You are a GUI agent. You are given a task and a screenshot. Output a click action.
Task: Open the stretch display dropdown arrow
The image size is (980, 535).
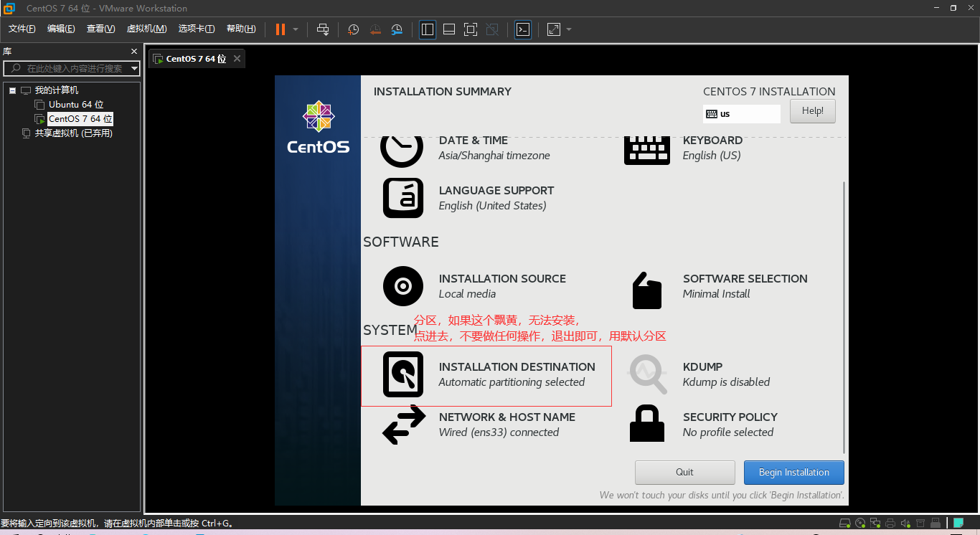[x=569, y=29]
